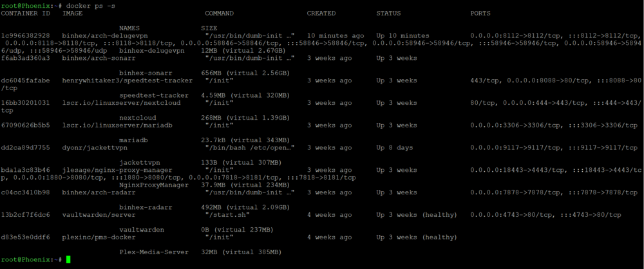
Task: Click 'Up 10 minutes' status text
Action: point(403,36)
